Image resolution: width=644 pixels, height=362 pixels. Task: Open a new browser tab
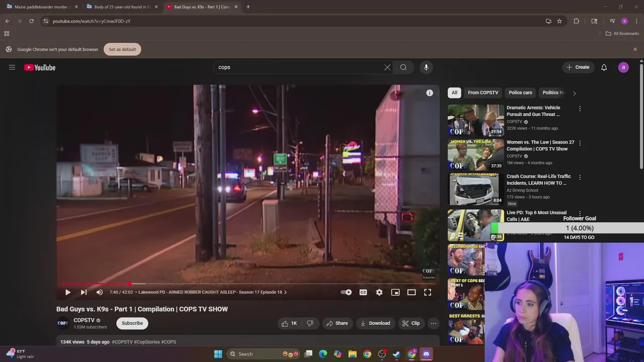tap(248, 7)
